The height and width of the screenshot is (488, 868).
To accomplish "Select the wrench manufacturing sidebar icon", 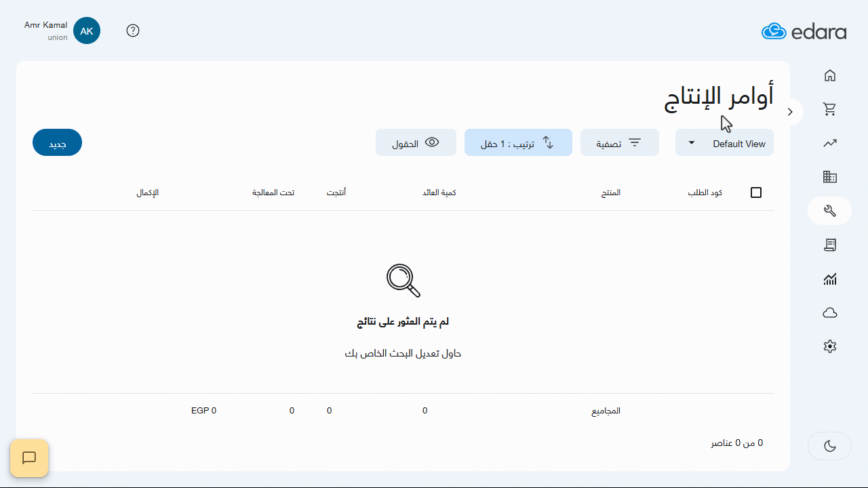I will click(x=829, y=211).
